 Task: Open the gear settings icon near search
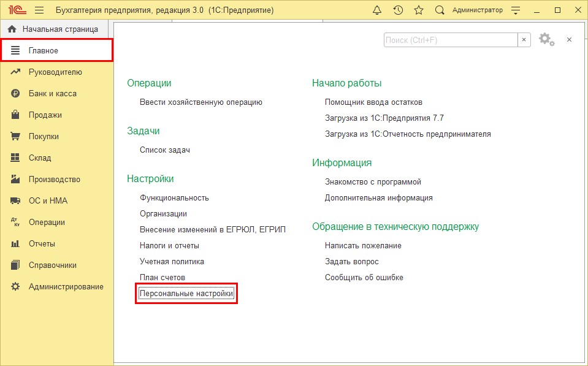pyautogui.click(x=546, y=39)
